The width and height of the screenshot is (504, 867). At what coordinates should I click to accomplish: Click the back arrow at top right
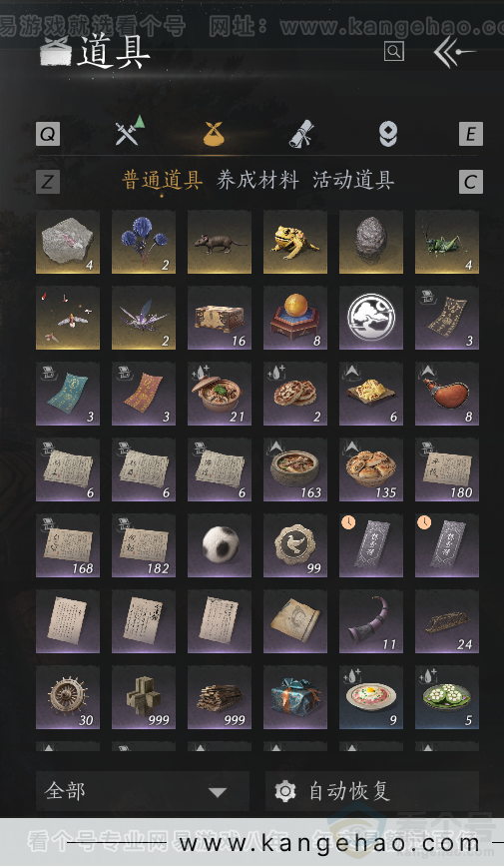click(454, 52)
